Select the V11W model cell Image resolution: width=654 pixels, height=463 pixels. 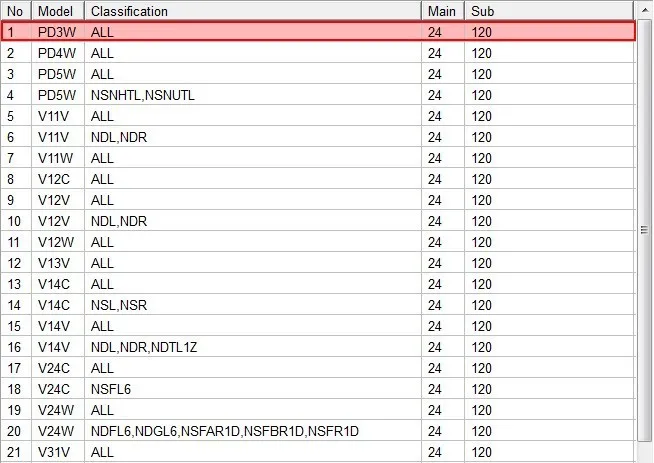[58, 158]
